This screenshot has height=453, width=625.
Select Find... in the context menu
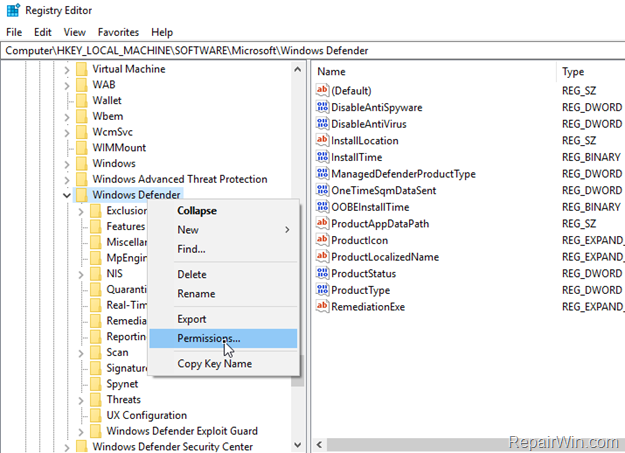[x=223, y=249]
